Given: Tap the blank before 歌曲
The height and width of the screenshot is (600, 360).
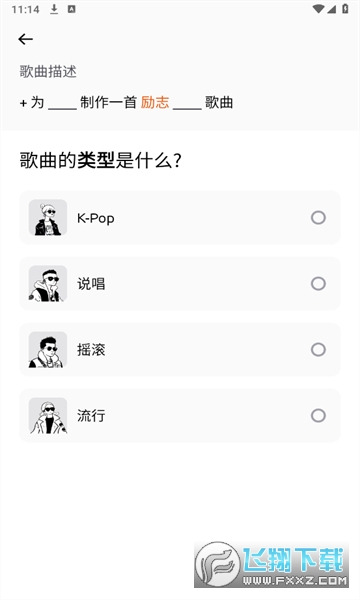Looking at the screenshot, I should (187, 105).
